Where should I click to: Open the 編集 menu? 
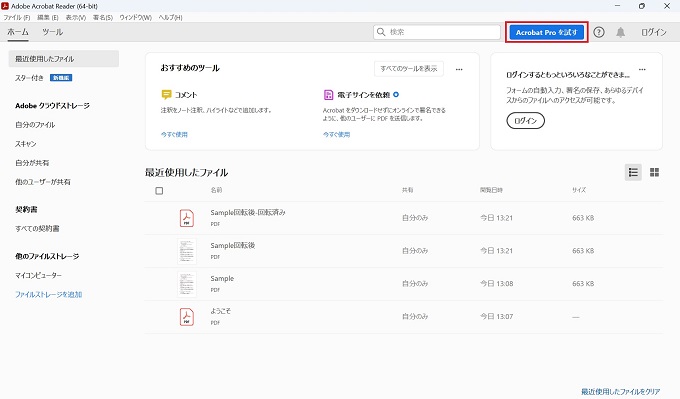click(47, 17)
